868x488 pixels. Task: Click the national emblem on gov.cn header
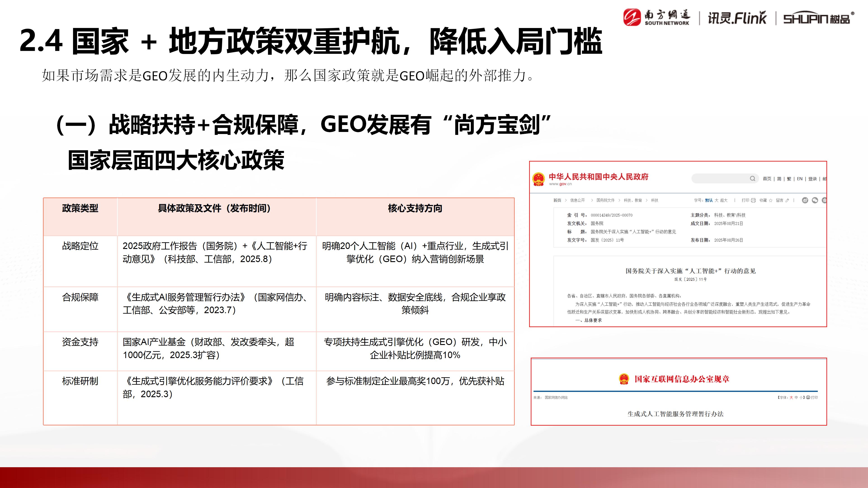point(538,179)
